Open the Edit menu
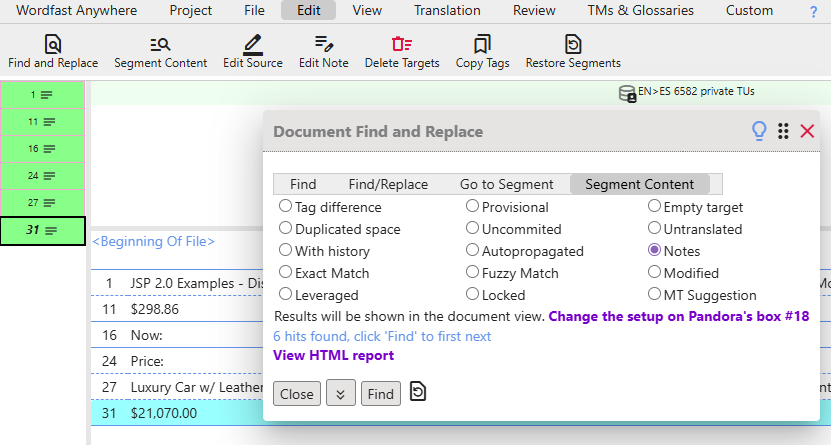 click(308, 11)
